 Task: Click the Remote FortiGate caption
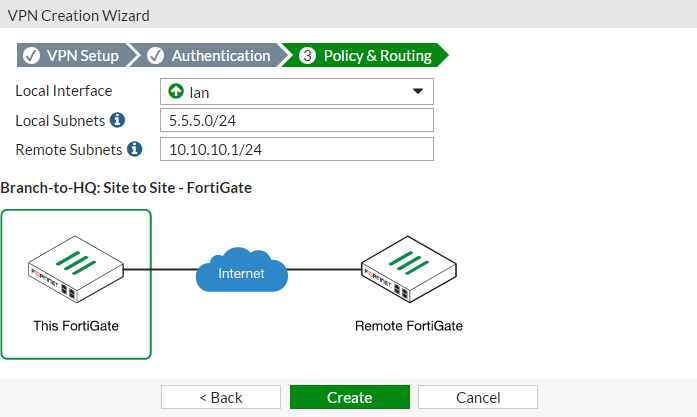coord(409,326)
